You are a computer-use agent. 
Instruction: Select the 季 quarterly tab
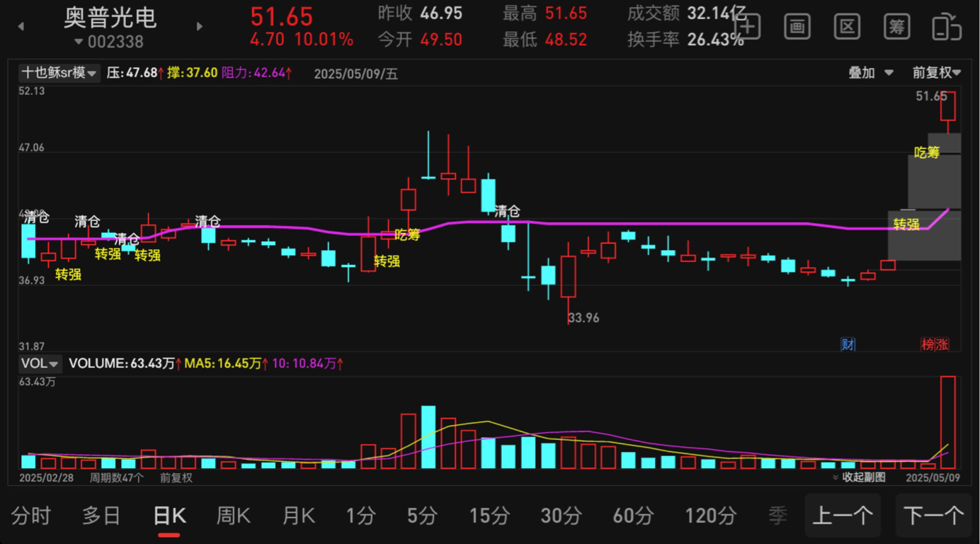[x=777, y=516]
